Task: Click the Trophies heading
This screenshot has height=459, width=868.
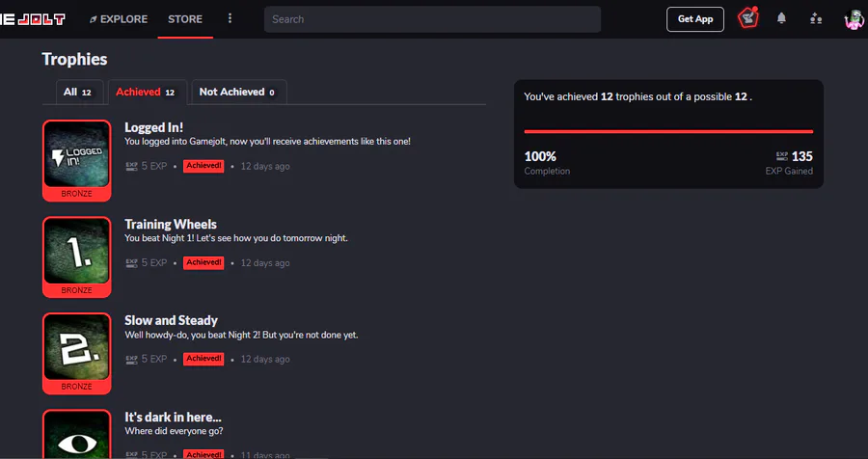Action: click(74, 59)
